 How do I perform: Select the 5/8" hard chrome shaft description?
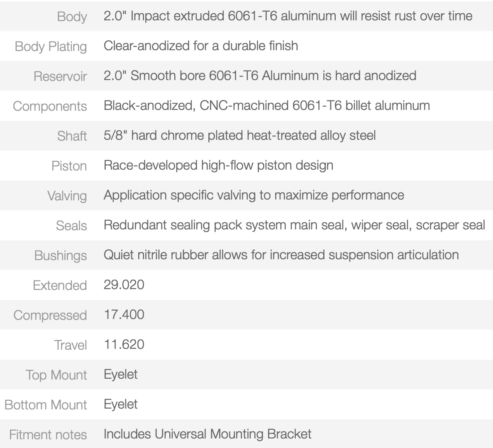(240, 136)
